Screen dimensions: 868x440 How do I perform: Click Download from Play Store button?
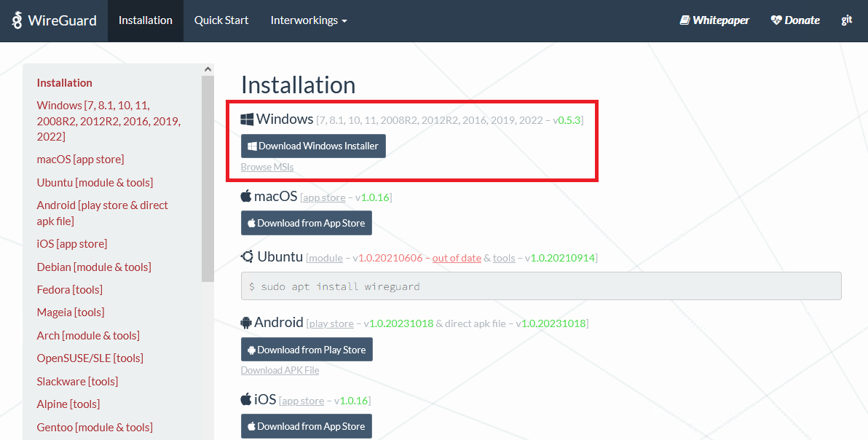[x=307, y=350]
